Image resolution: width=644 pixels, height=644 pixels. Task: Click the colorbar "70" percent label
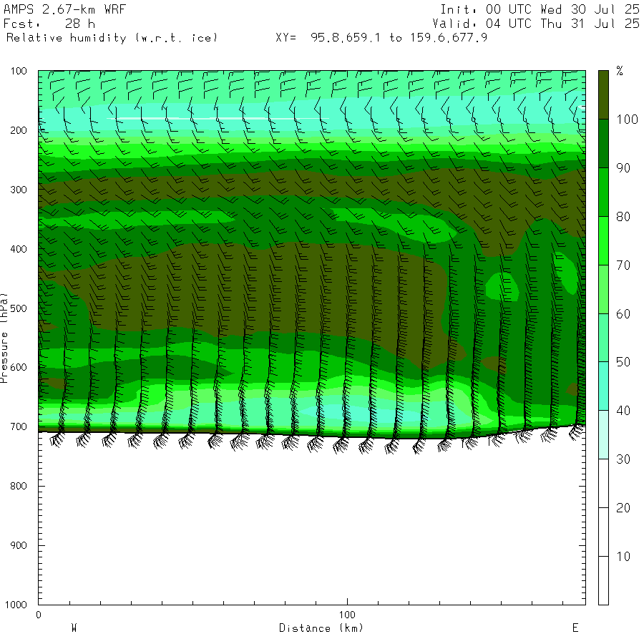623,265
